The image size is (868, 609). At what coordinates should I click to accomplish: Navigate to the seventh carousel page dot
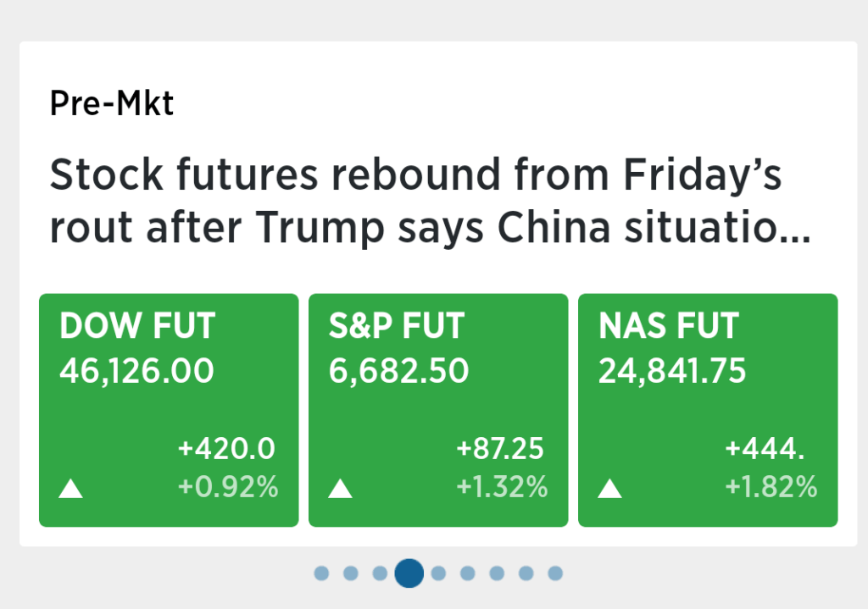[497, 573]
